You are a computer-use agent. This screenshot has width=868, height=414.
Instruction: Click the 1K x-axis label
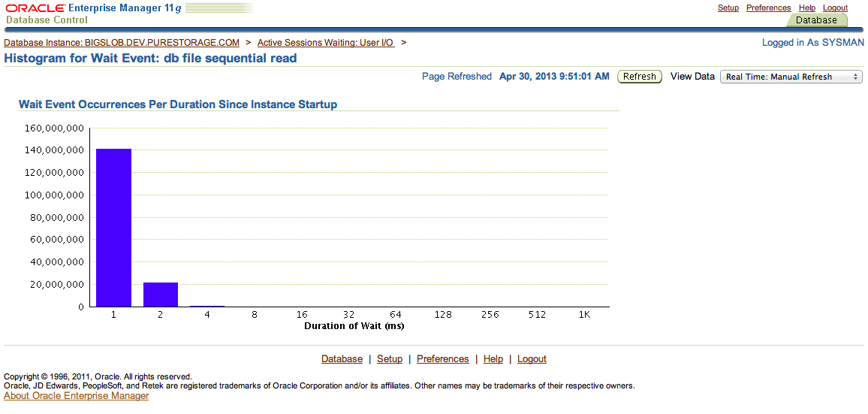585,315
